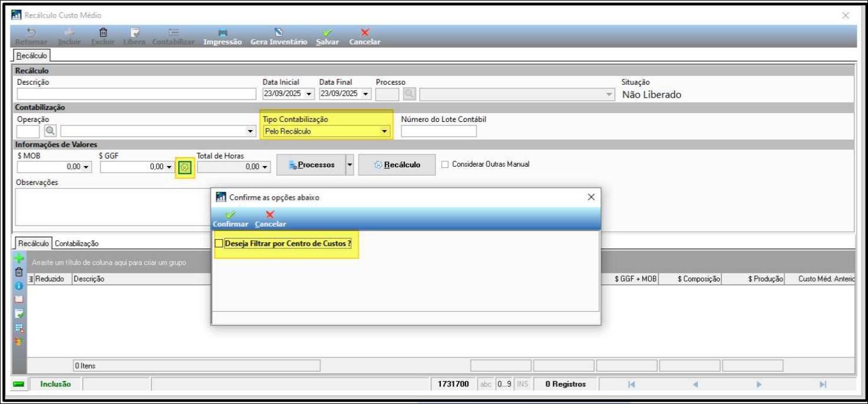Open the Data Final date dropdown

point(366,94)
